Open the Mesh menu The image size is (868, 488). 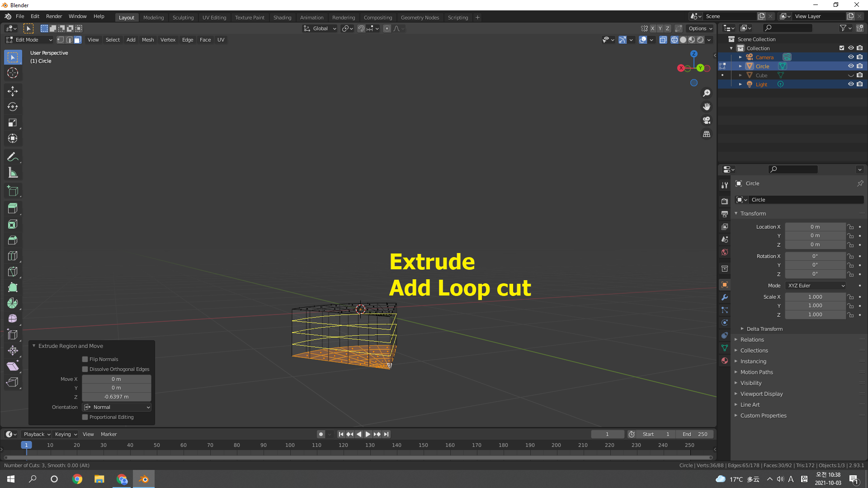[147, 40]
